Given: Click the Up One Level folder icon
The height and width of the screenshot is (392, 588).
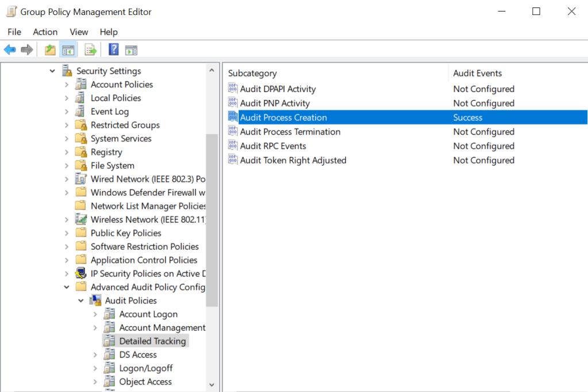Looking at the screenshot, I should pyautogui.click(x=51, y=50).
